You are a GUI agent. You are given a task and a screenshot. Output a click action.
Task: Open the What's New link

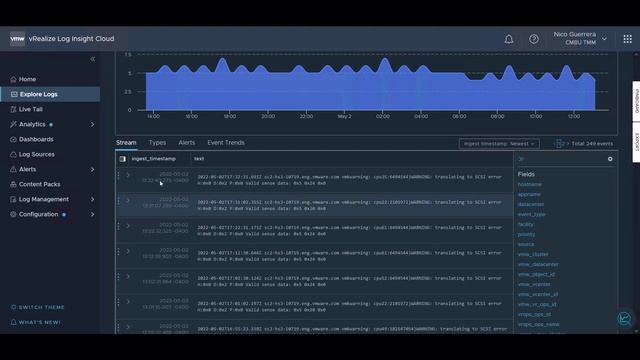coord(36,322)
